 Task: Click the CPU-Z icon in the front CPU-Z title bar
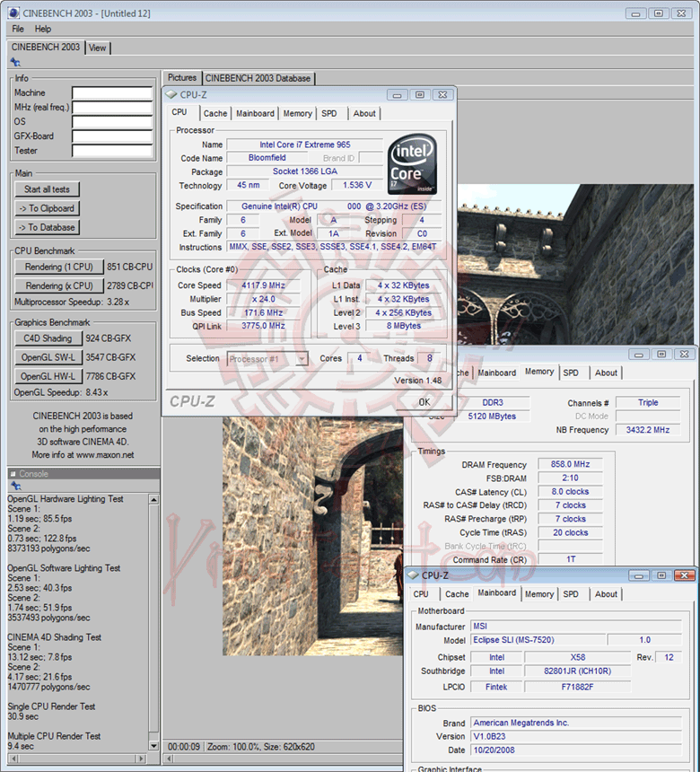tap(171, 94)
